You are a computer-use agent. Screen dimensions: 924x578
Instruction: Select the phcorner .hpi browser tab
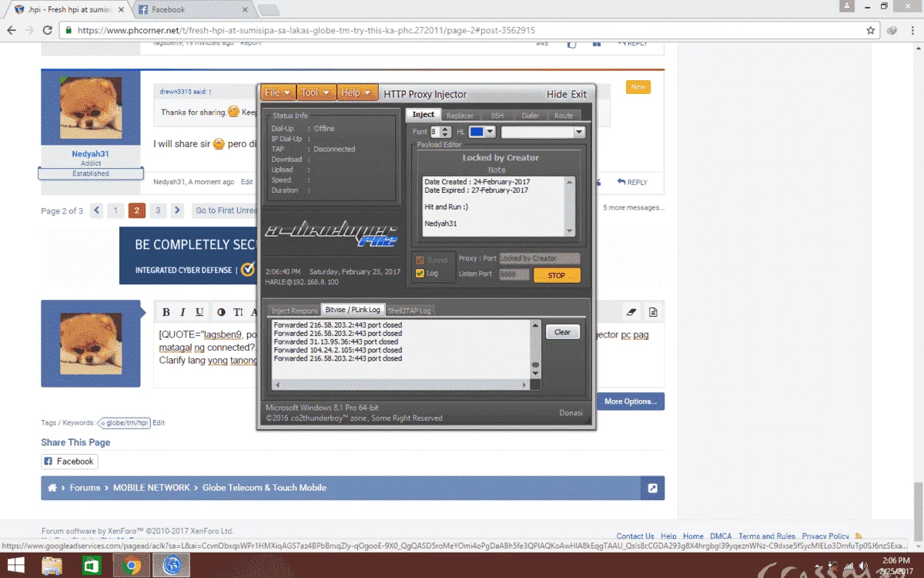[x=71, y=9]
